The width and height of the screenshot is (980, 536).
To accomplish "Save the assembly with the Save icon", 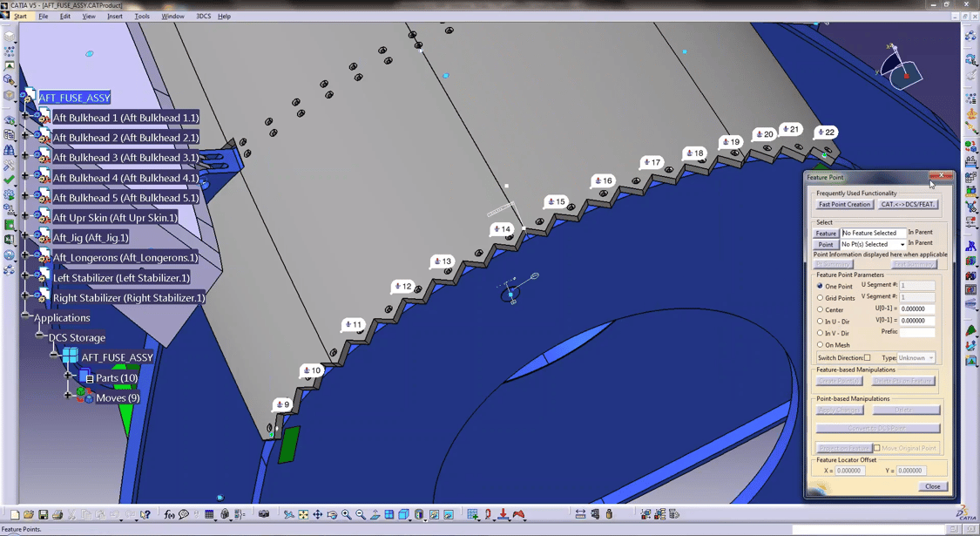I will point(42,513).
